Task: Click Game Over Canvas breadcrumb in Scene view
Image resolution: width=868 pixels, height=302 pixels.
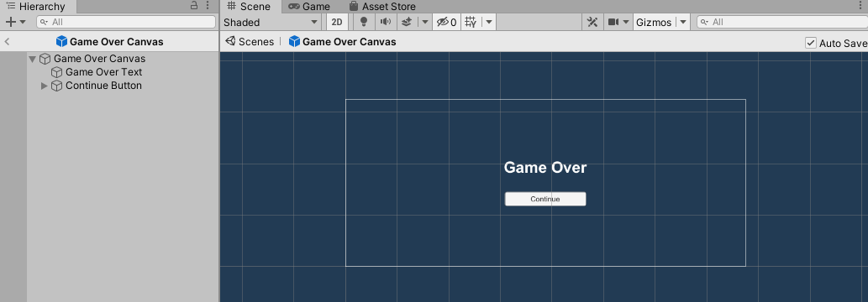Action: click(x=343, y=41)
